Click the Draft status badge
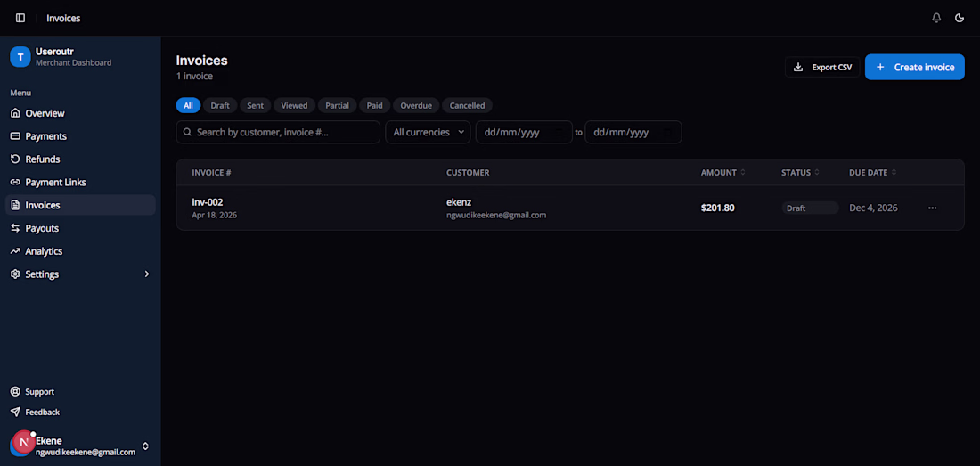980x466 pixels. pos(810,208)
